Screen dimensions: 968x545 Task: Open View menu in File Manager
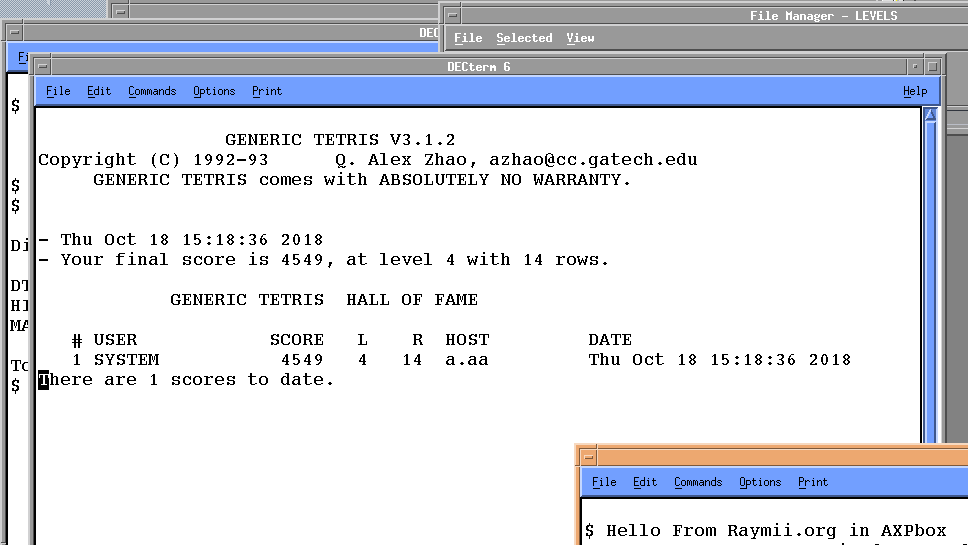pyautogui.click(x=580, y=38)
